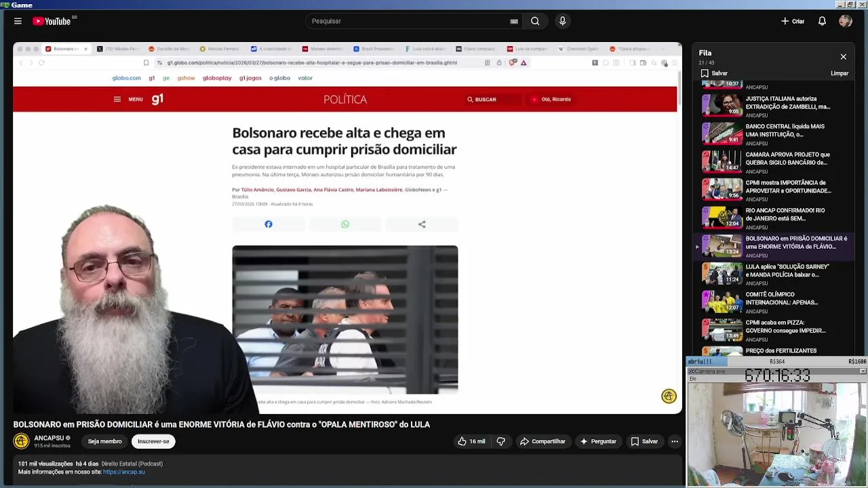Click the WhatsApp share icon on the article
Screen dimensions: 868x488
tap(345, 224)
